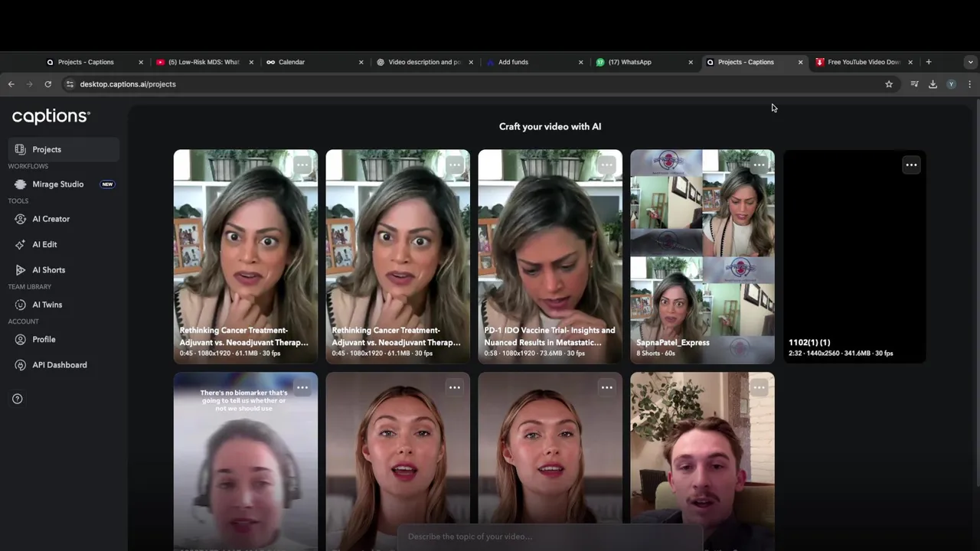Click the help question mark icon

[18, 399]
